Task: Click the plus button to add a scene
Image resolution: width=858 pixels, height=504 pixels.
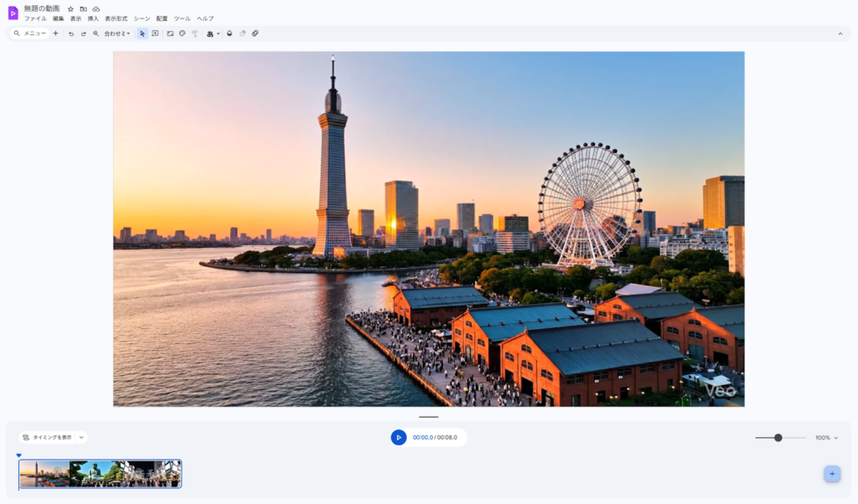Action: tap(831, 473)
